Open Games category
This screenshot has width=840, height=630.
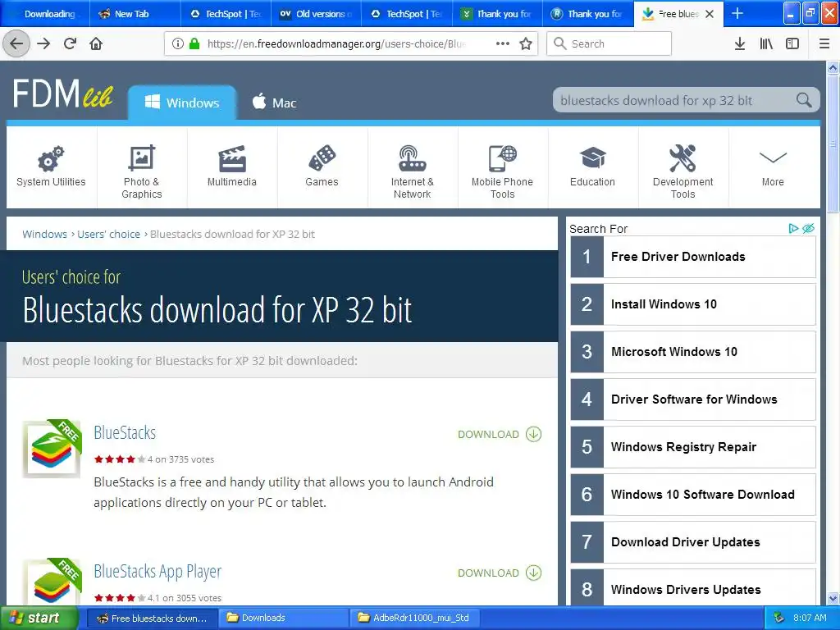tap(322, 167)
